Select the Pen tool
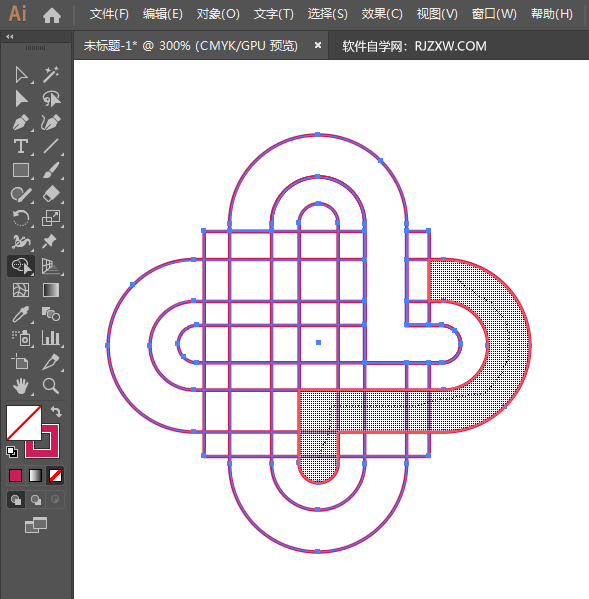The image size is (589, 599). click(21, 123)
